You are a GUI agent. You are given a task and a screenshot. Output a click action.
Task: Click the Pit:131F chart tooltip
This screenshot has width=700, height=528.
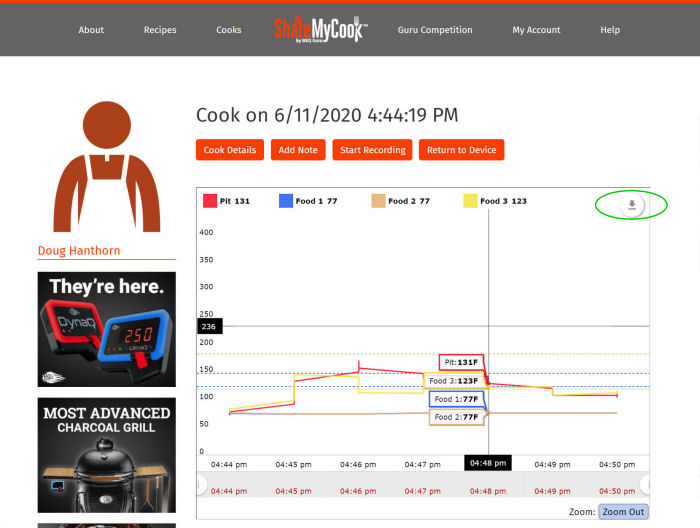[x=461, y=362]
